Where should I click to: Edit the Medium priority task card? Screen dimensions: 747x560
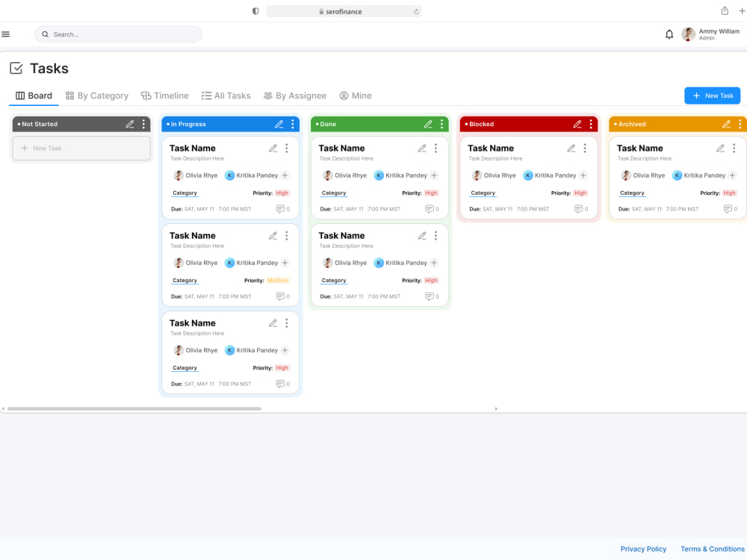pyautogui.click(x=273, y=236)
